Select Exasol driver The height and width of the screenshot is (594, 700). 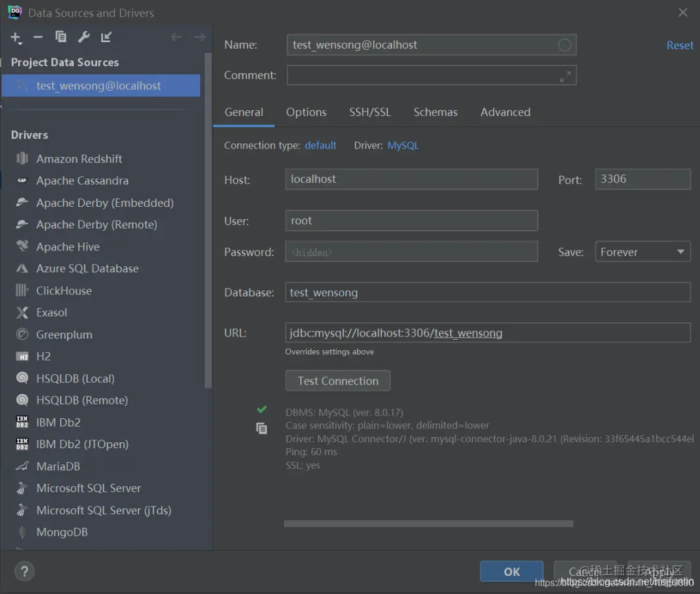51,312
